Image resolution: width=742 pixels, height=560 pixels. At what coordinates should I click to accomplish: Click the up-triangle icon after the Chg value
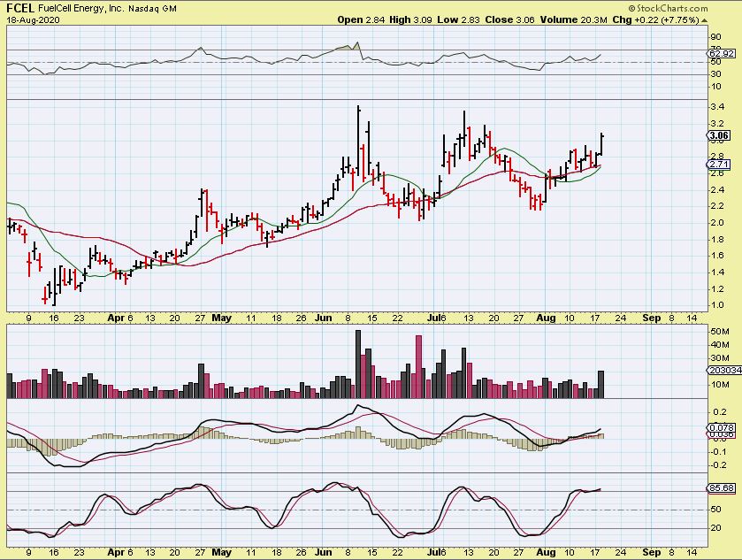pos(705,20)
